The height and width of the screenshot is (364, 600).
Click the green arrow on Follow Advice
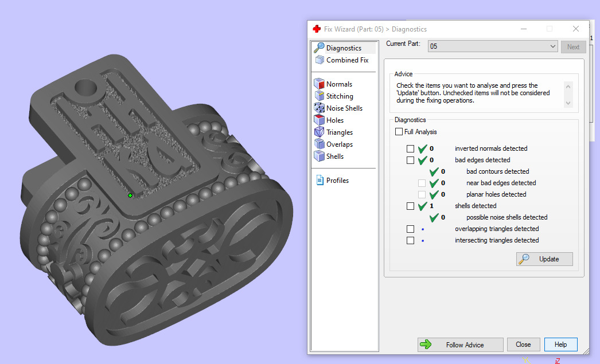coord(426,345)
